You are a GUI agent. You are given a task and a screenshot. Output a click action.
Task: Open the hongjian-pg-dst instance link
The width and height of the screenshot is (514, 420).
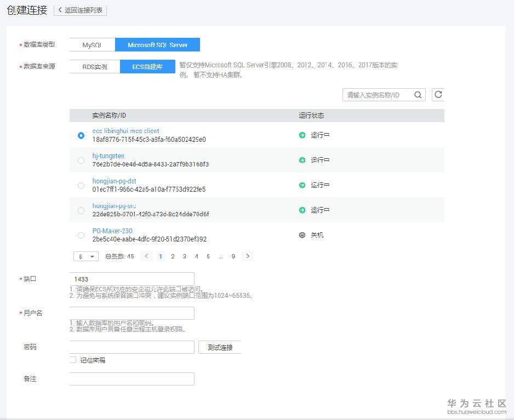(114, 181)
